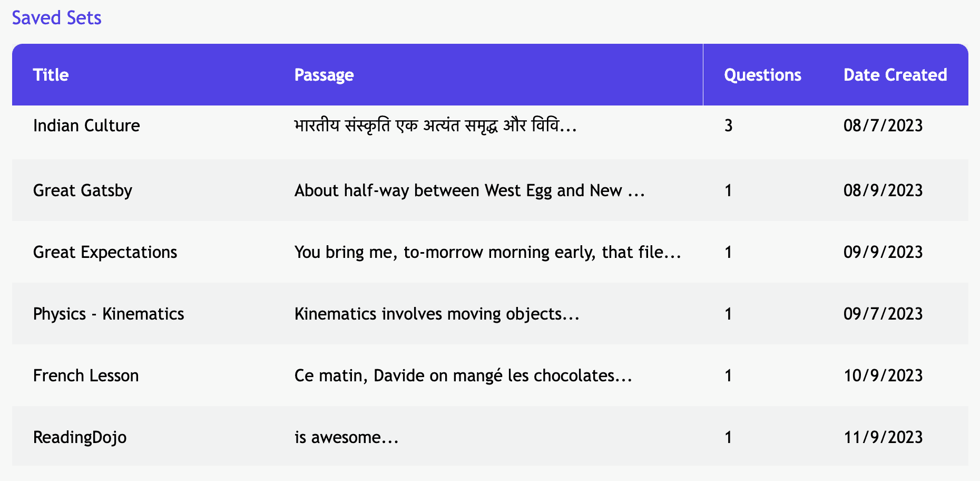Image resolution: width=980 pixels, height=481 pixels.
Task: Open the French Lesson set
Action: 85,376
